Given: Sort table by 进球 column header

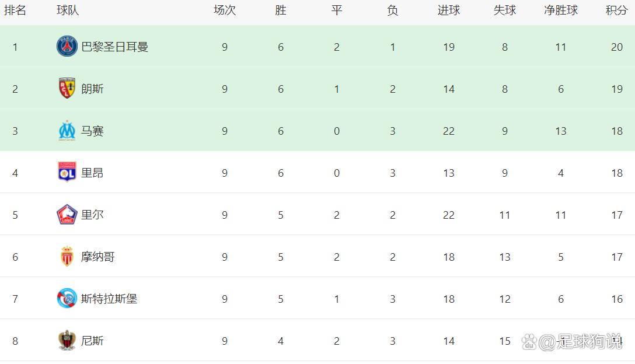Looking at the screenshot, I should (448, 10).
